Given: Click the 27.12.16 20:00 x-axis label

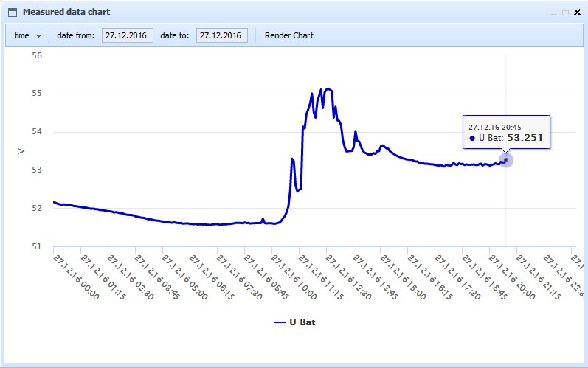Looking at the screenshot, I should point(512,277).
